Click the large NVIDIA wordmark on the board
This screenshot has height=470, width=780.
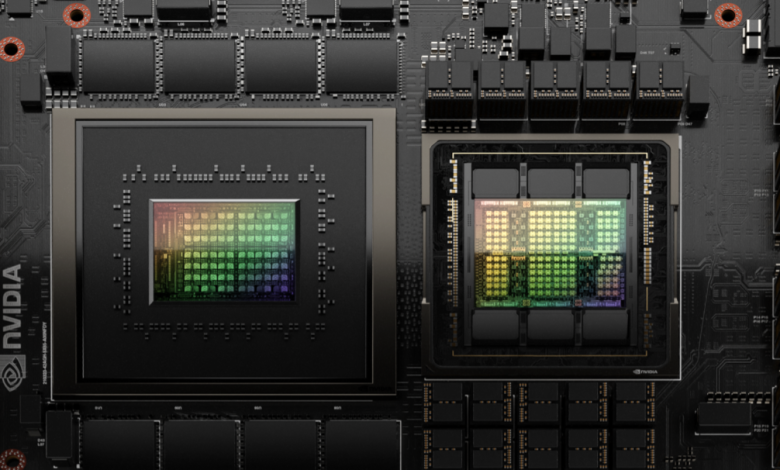(x=12, y=306)
